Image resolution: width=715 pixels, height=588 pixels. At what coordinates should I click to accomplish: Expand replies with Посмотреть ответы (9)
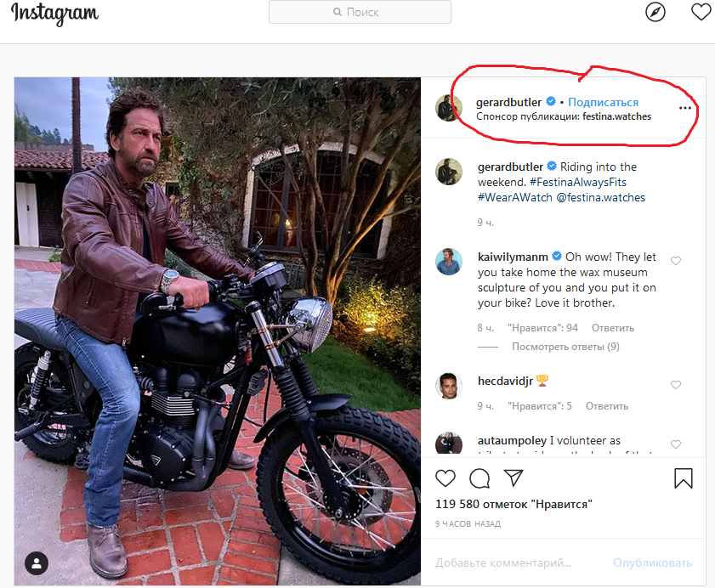point(565,347)
